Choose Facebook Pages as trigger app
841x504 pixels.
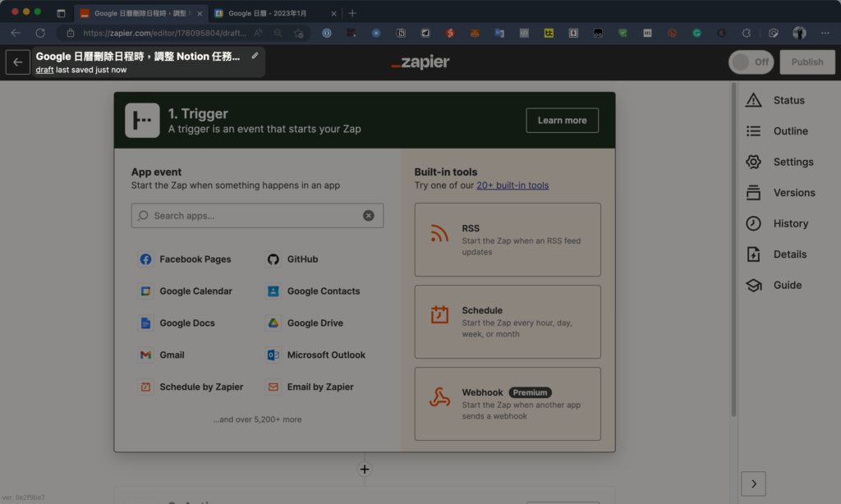click(x=185, y=259)
